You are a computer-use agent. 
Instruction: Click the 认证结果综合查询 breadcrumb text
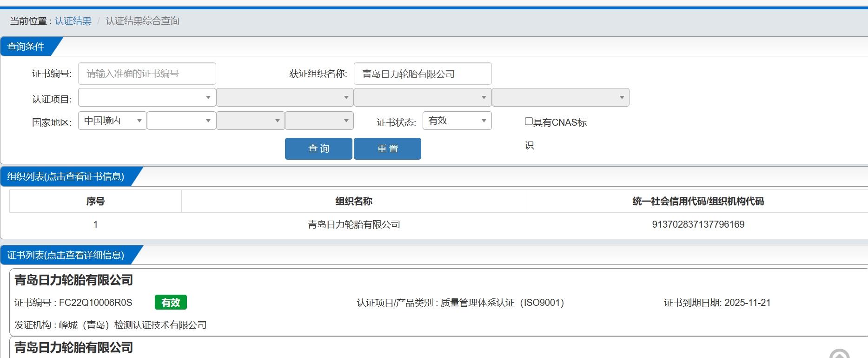pos(142,21)
